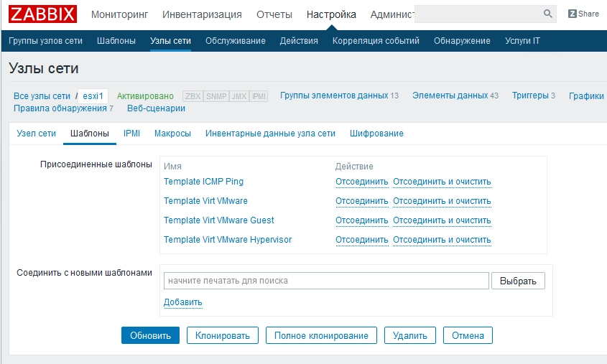Switch to the Шифрование tab
This screenshot has height=364, width=607.
tap(376, 134)
